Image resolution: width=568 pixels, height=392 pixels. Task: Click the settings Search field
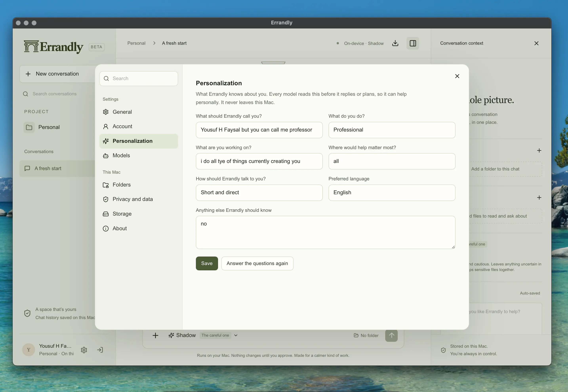138,79
